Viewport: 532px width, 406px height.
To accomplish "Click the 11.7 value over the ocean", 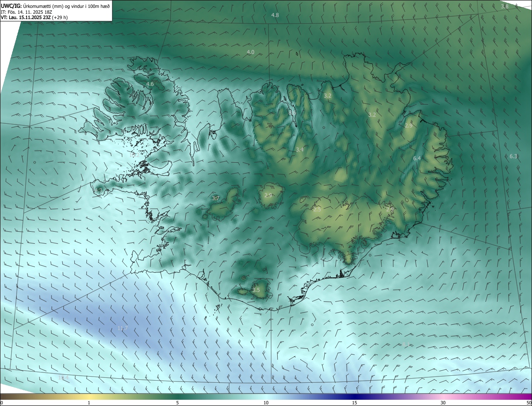I will (123, 328).
